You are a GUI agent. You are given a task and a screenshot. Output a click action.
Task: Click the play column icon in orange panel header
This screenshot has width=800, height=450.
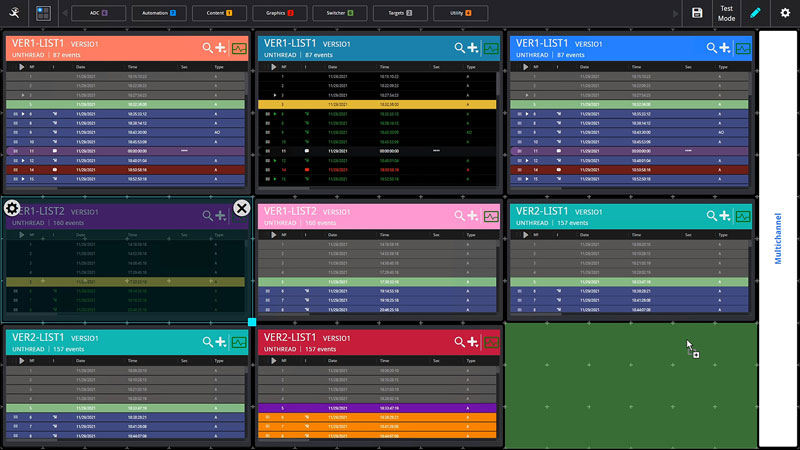pos(21,67)
